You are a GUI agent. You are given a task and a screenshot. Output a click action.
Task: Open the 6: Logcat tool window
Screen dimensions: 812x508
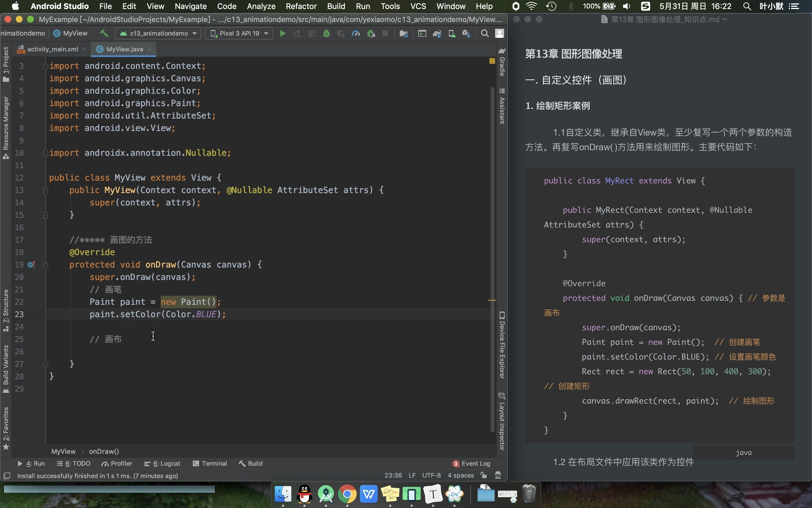click(162, 463)
